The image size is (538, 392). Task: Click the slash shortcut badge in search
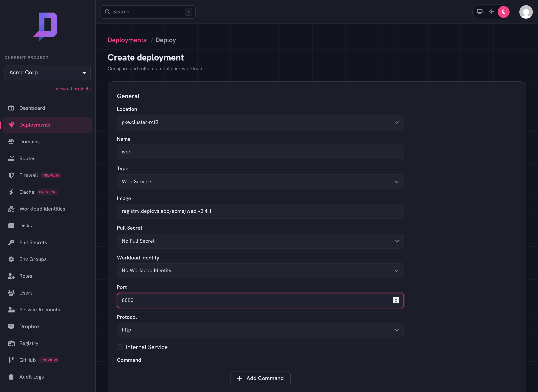[188, 12]
